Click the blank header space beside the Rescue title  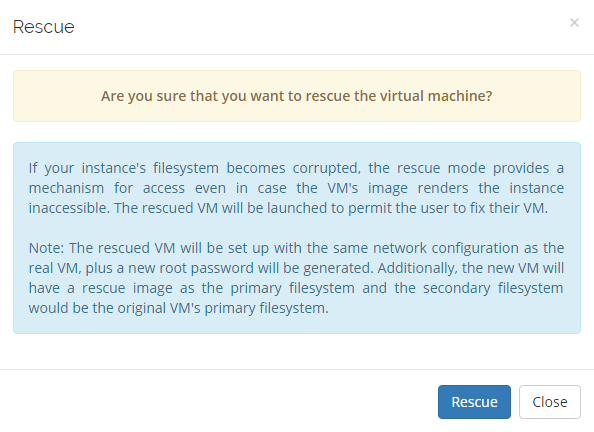coord(322,27)
